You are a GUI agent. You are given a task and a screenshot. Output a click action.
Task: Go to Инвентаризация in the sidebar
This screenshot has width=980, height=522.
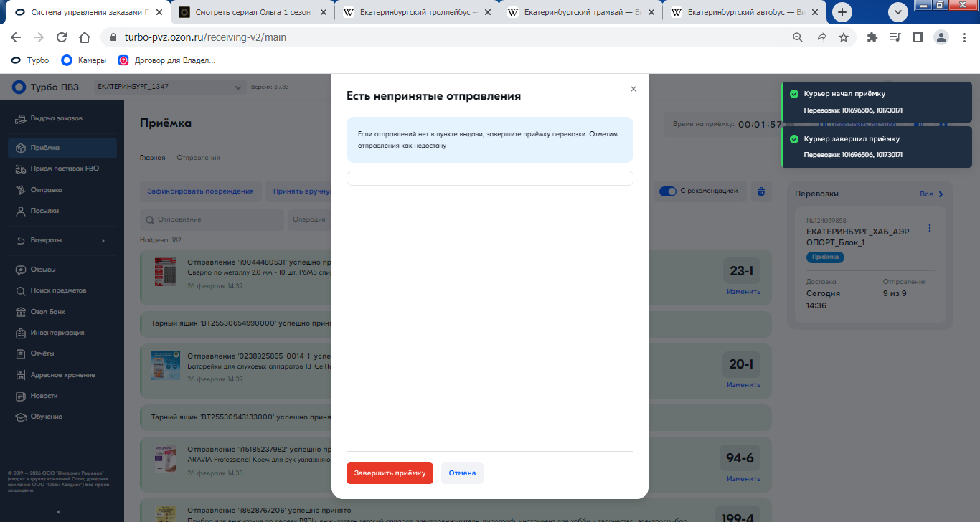tap(62, 333)
